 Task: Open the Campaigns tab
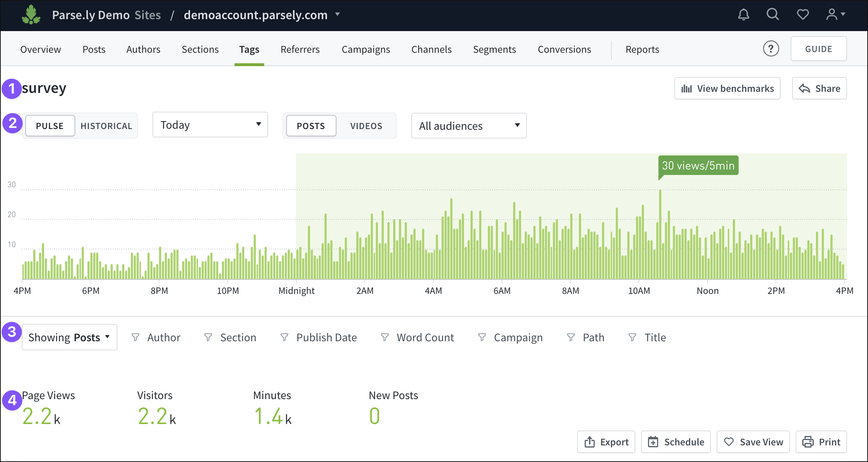[366, 49]
